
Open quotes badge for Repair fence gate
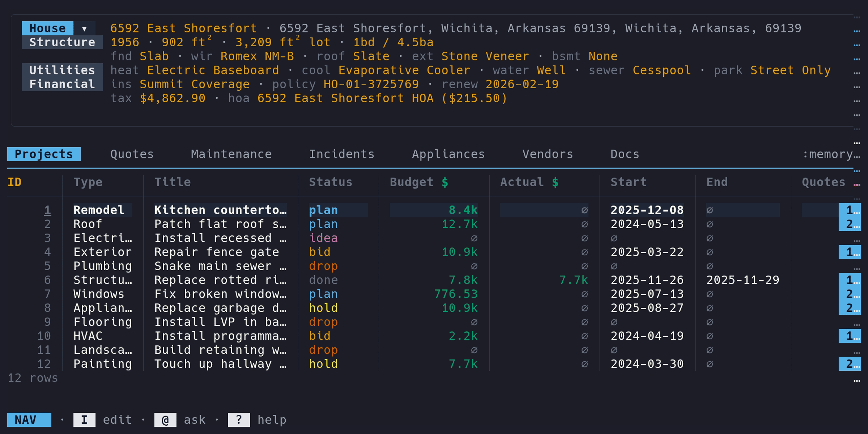849,252
